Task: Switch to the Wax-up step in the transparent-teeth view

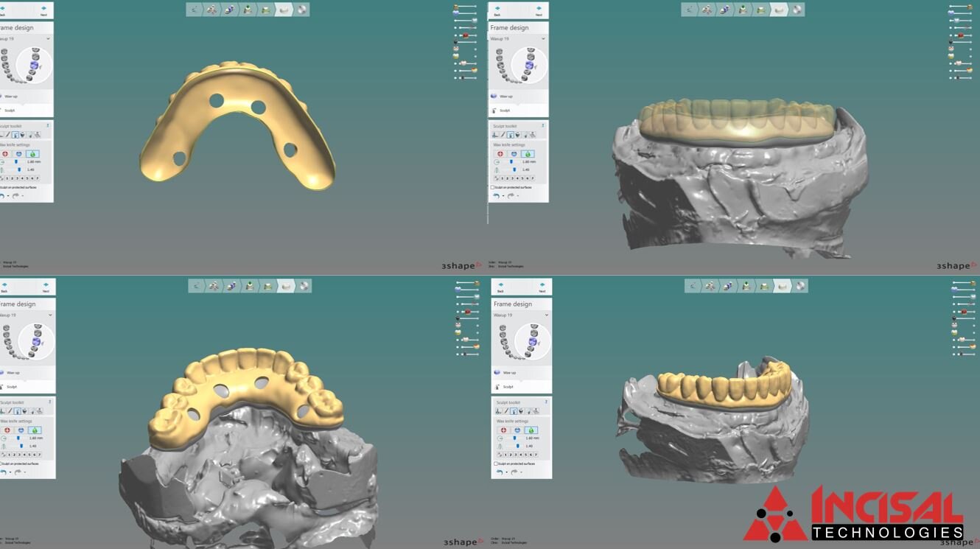Action: (507, 96)
